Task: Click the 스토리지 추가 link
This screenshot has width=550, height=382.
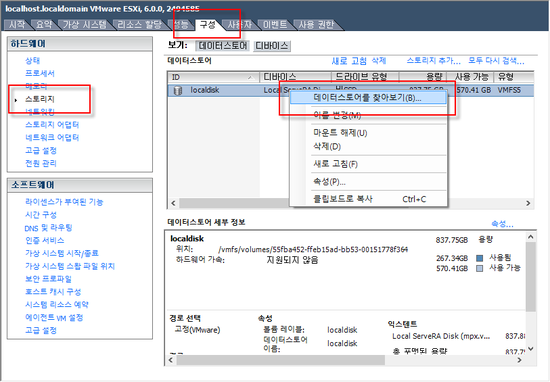Action: (434, 61)
